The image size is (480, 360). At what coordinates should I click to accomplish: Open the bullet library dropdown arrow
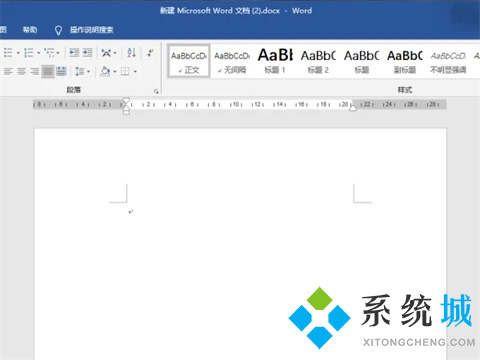tap(18, 53)
